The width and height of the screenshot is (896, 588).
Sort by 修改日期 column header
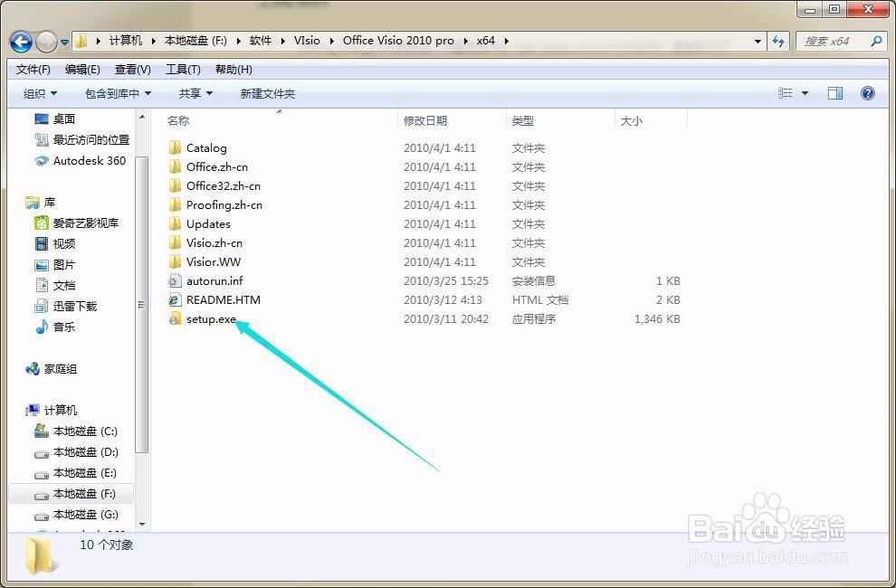[425, 120]
